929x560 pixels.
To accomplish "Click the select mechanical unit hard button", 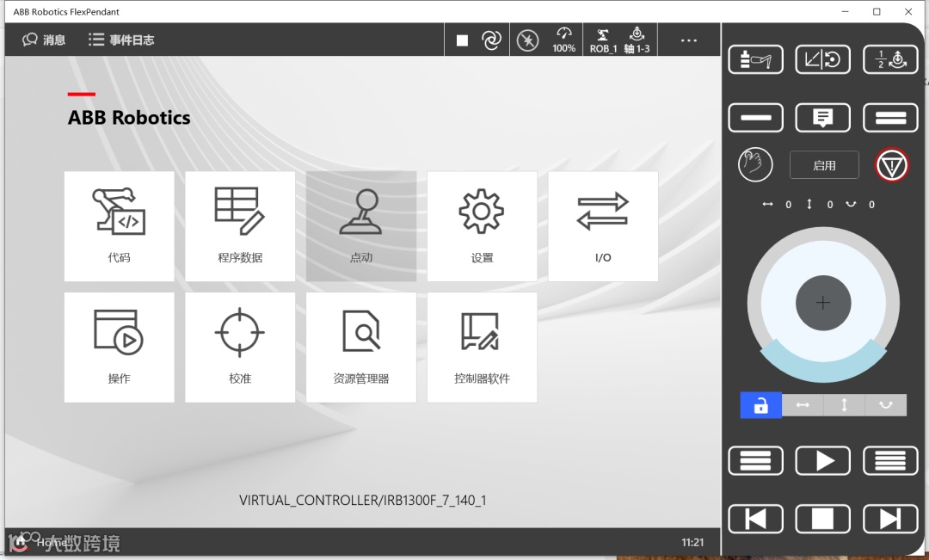I will click(x=755, y=59).
